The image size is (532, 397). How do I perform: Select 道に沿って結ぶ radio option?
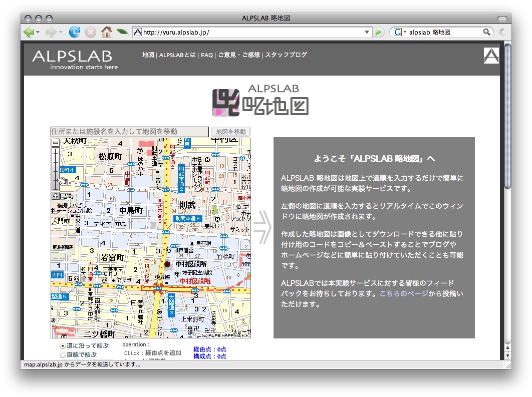click(x=63, y=346)
